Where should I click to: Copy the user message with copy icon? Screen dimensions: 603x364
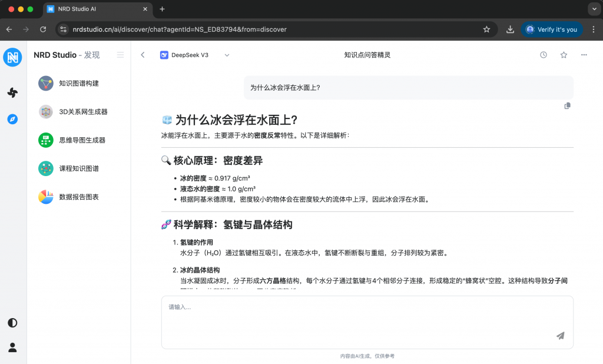click(x=567, y=106)
